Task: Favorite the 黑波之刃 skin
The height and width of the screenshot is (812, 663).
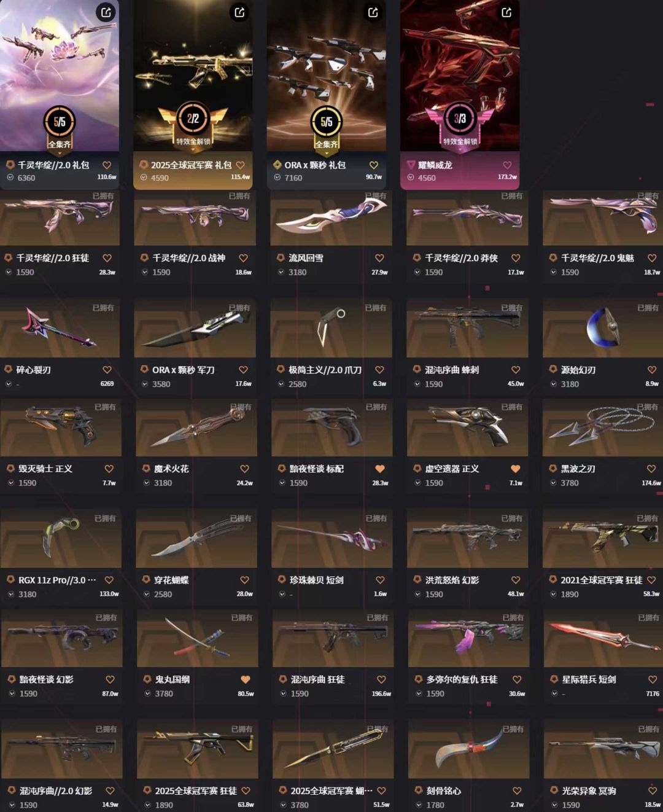Action: coord(651,469)
